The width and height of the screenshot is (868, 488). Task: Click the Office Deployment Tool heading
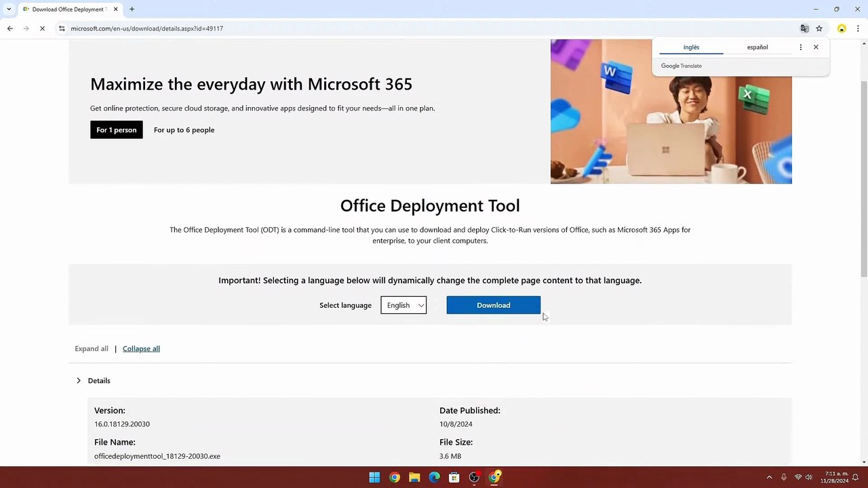430,205
